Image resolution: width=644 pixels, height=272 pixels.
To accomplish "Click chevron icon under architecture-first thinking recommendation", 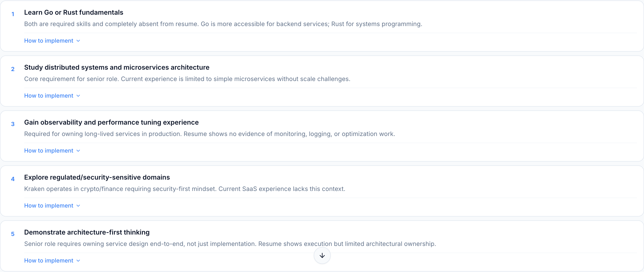I will coord(78,261).
